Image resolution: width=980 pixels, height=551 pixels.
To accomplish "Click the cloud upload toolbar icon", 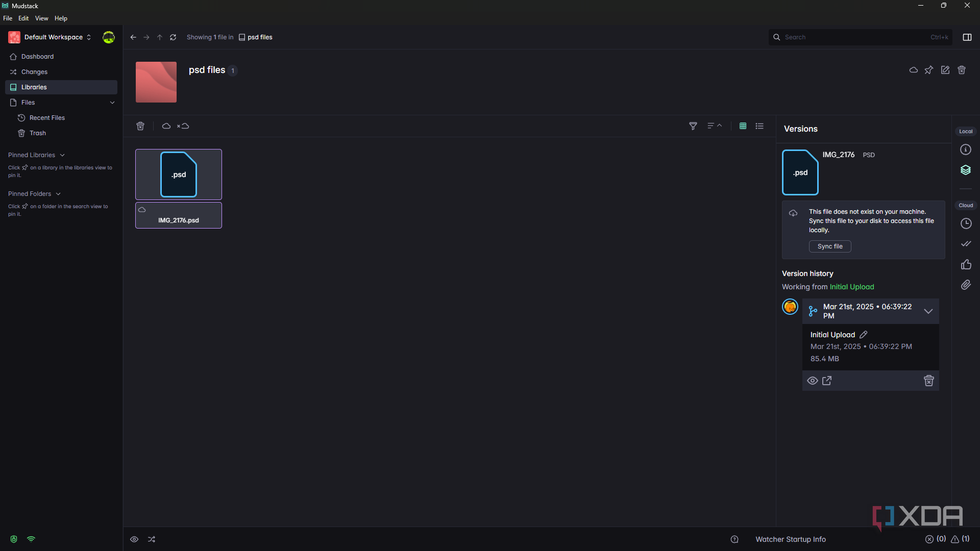I will click(x=166, y=126).
